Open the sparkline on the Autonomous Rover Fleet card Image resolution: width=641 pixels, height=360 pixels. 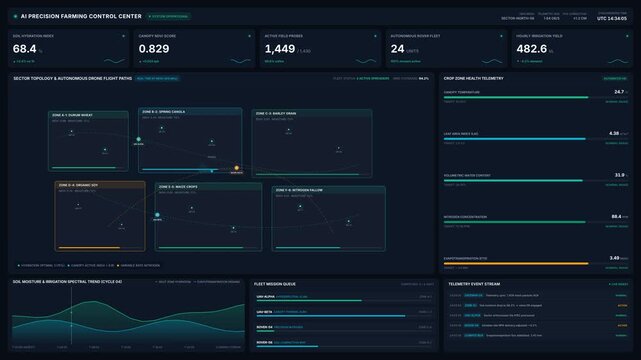(x=492, y=61)
